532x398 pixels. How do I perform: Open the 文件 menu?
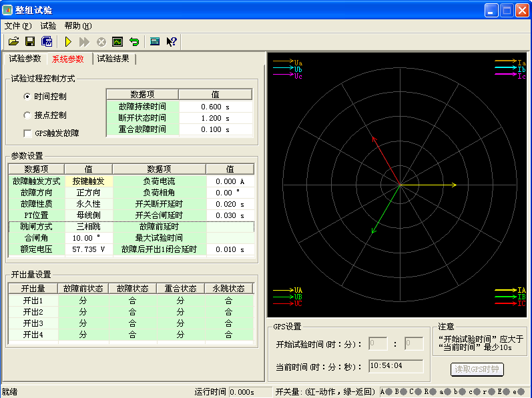pyautogui.click(x=17, y=25)
